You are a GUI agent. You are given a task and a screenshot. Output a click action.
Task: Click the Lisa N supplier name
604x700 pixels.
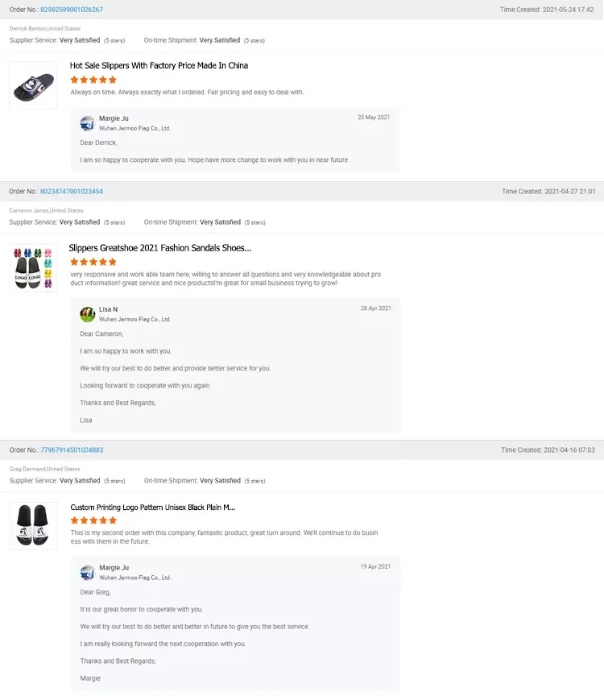tap(108, 309)
